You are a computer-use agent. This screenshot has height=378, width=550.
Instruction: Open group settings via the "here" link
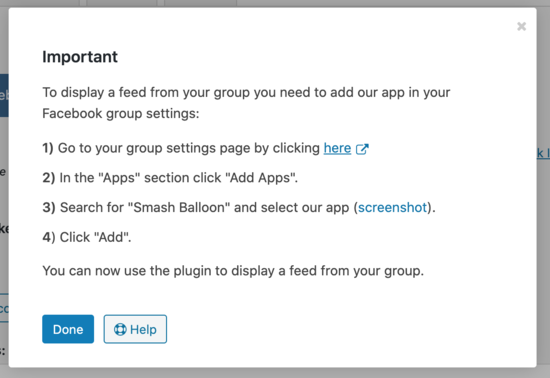click(337, 148)
